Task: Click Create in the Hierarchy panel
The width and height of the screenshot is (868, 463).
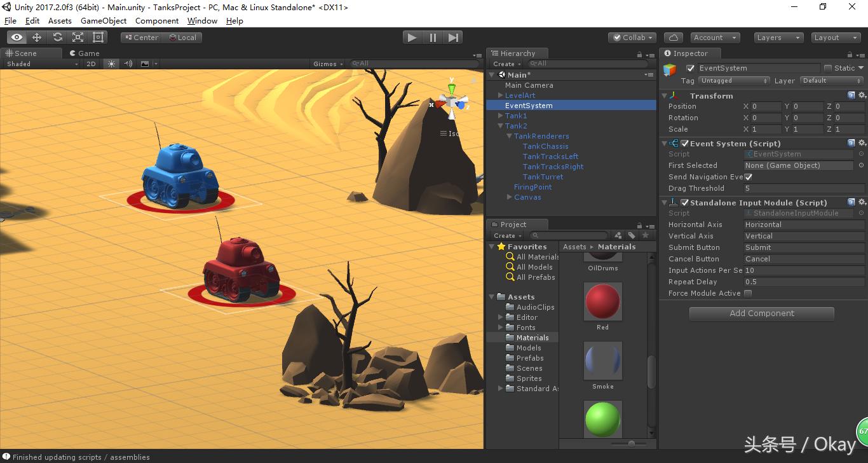Action: pos(505,64)
